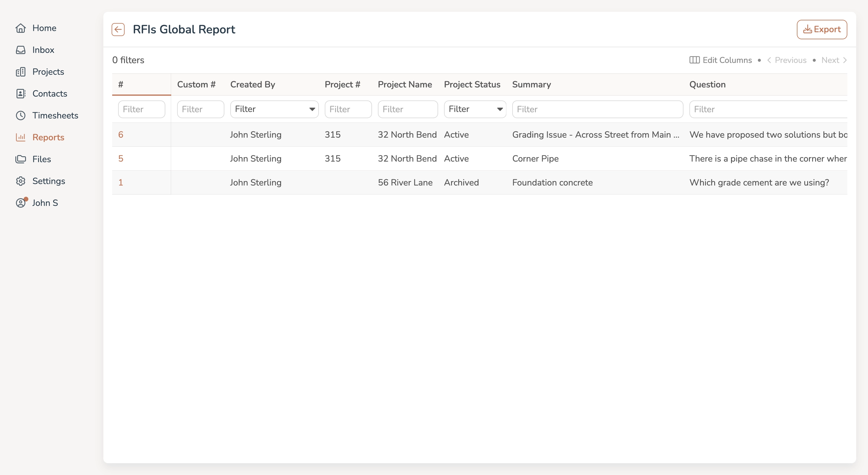Click the Export button
The width and height of the screenshot is (868, 475).
(x=822, y=29)
